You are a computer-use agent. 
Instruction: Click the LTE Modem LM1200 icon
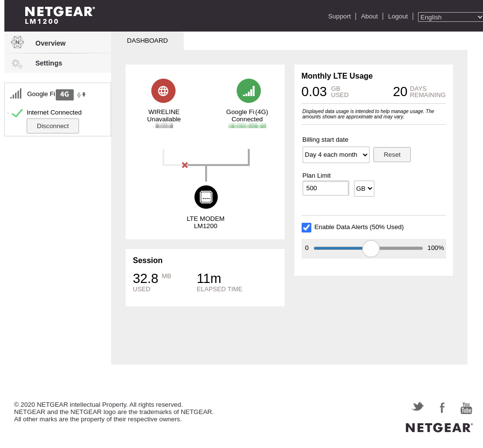pos(206,197)
